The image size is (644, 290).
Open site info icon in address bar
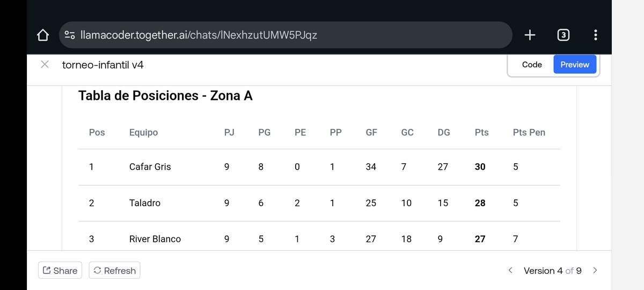click(70, 35)
